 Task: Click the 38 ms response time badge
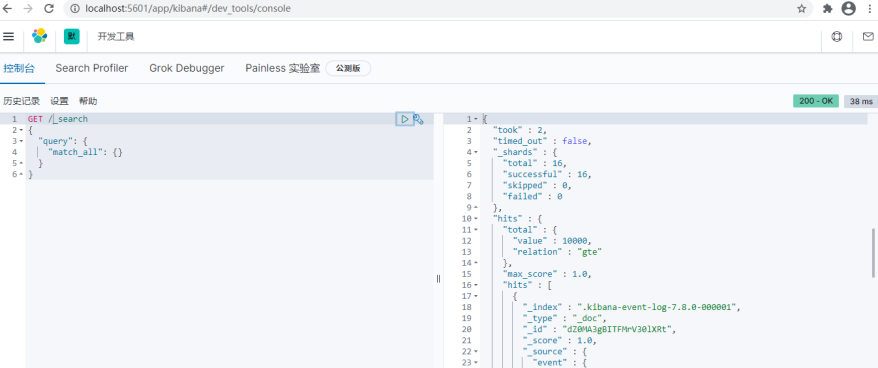coord(861,101)
